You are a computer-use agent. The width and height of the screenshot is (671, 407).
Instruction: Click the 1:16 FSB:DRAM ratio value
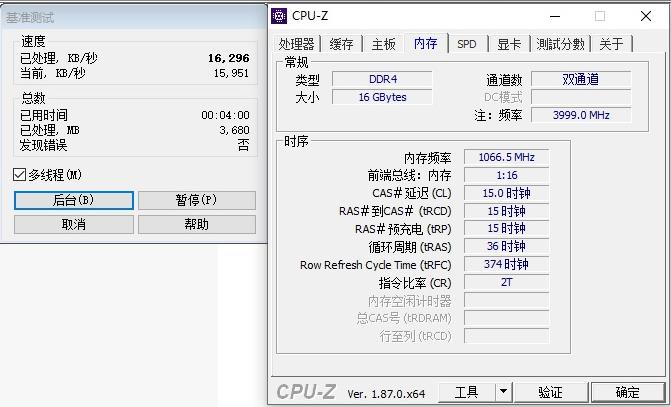tap(506, 175)
